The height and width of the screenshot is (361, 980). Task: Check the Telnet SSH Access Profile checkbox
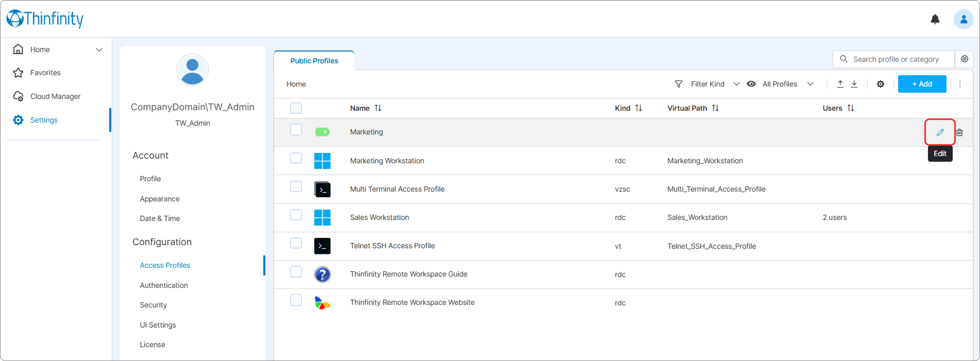click(x=296, y=243)
